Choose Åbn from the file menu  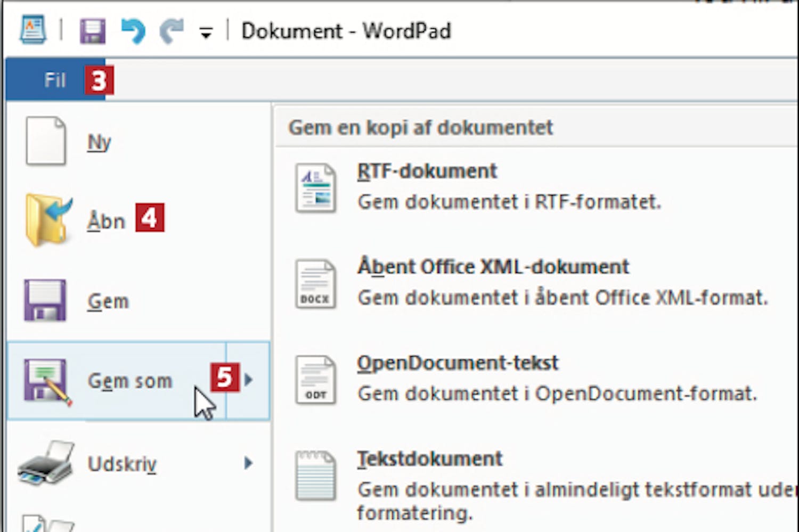click(x=106, y=220)
